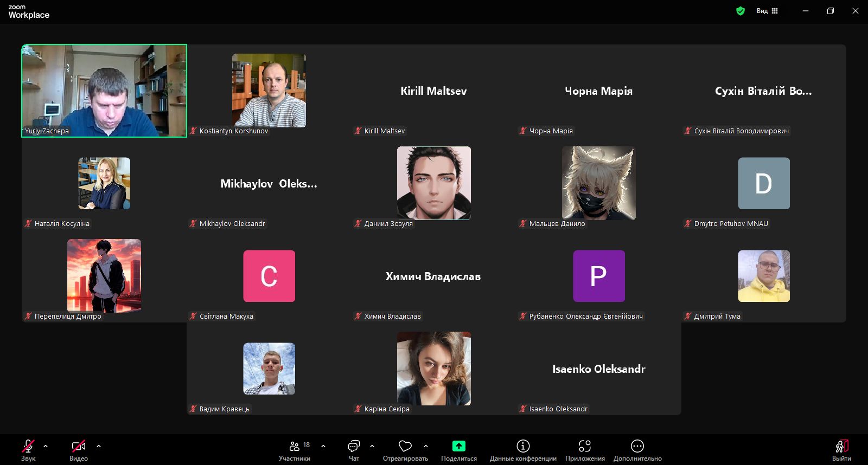Viewport: 868px width, 465px height.
Task: Open Данные конференции info icon
Action: pos(523,446)
